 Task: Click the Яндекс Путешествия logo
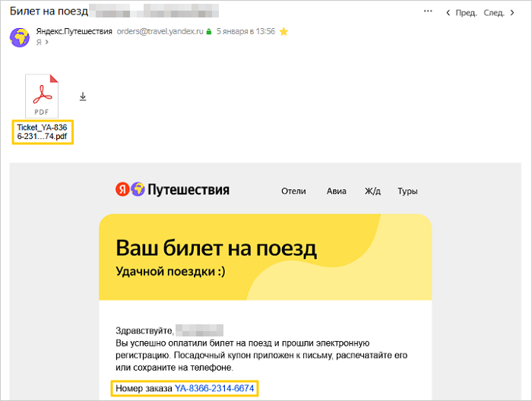pyautogui.click(x=173, y=189)
